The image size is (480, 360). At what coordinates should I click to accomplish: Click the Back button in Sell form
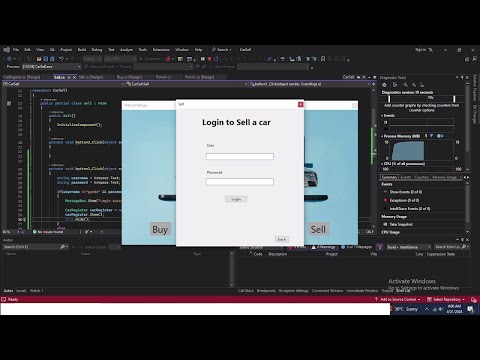tap(282, 239)
